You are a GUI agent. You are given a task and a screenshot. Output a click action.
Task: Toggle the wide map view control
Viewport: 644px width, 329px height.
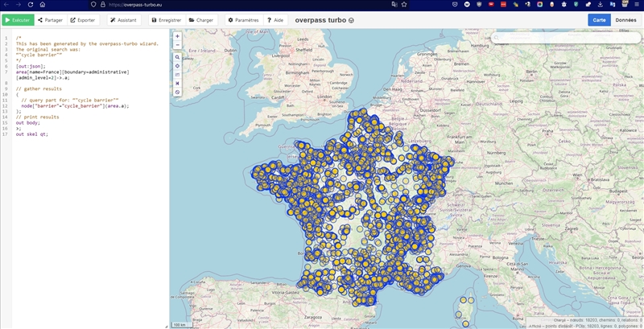[x=177, y=83]
